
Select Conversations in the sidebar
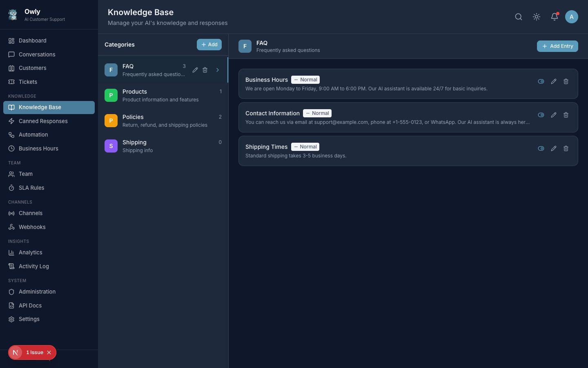(37, 54)
